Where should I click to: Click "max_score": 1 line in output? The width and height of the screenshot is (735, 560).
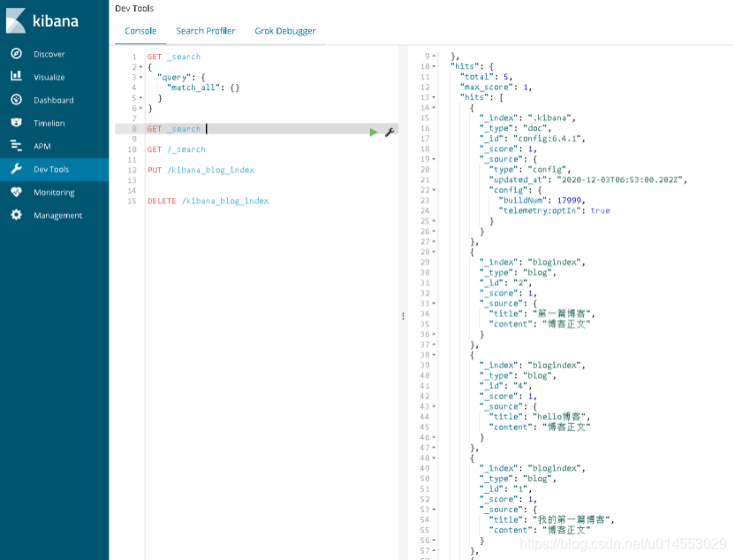[496, 87]
